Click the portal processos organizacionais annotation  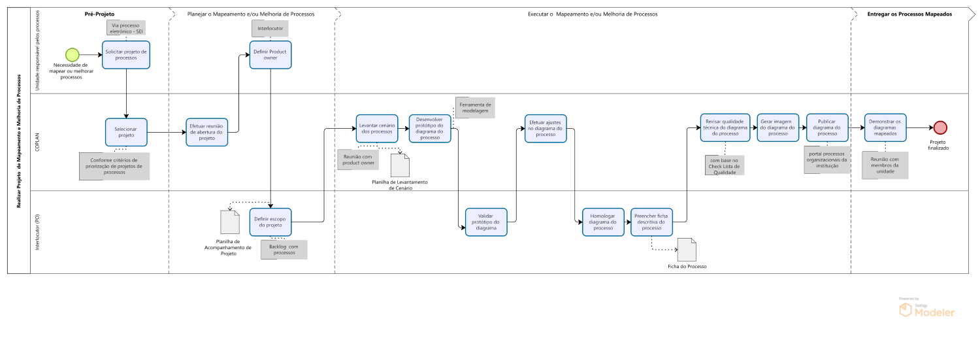826,160
